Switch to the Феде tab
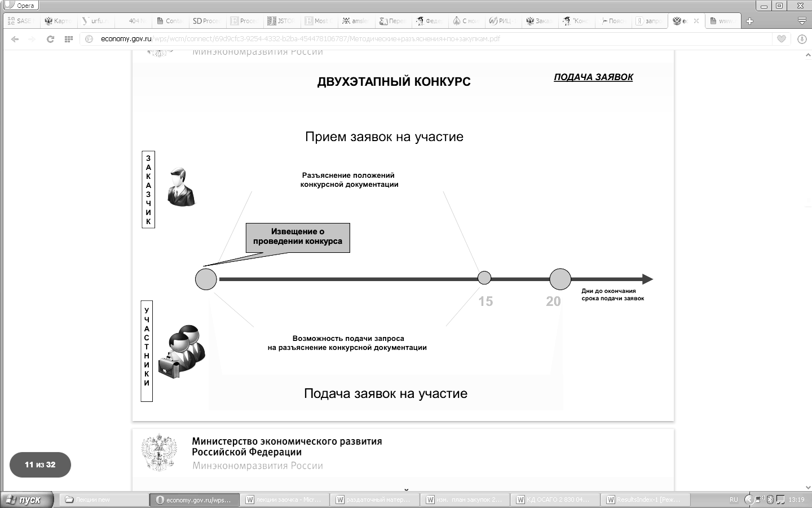 click(430, 21)
